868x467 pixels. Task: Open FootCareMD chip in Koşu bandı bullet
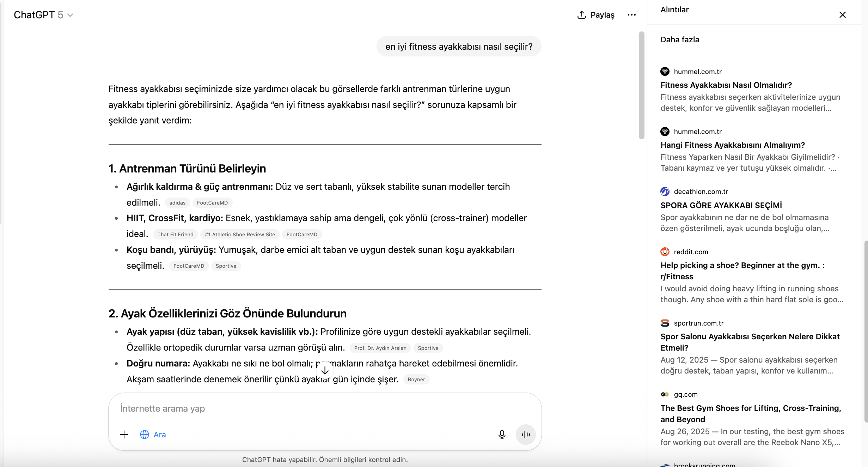coord(189,266)
